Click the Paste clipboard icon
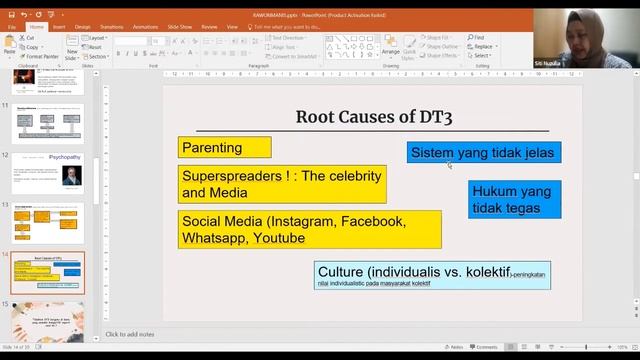The height and width of the screenshot is (360, 640). click(x=9, y=42)
